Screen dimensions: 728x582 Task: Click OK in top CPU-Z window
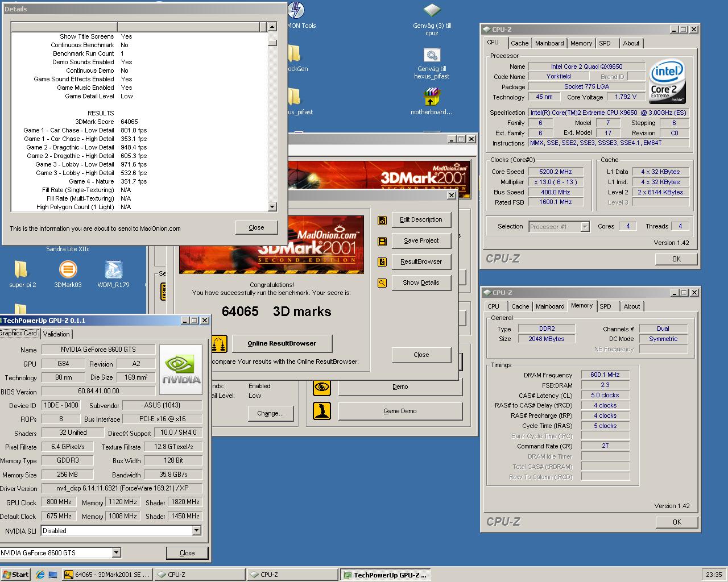676,259
